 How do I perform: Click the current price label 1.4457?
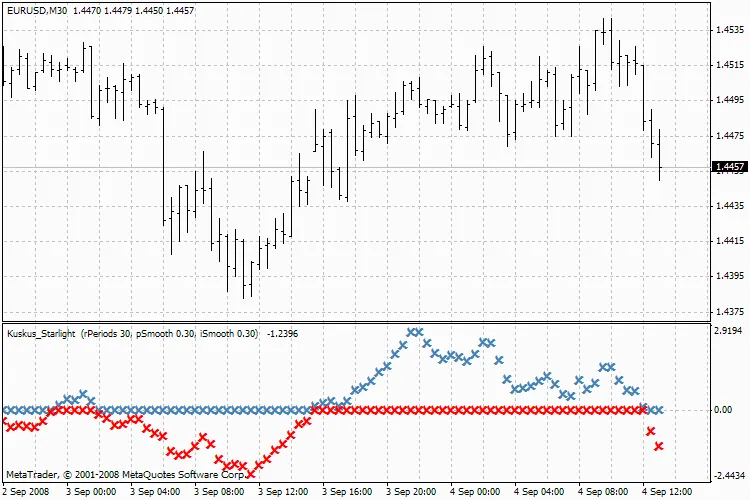[726, 167]
